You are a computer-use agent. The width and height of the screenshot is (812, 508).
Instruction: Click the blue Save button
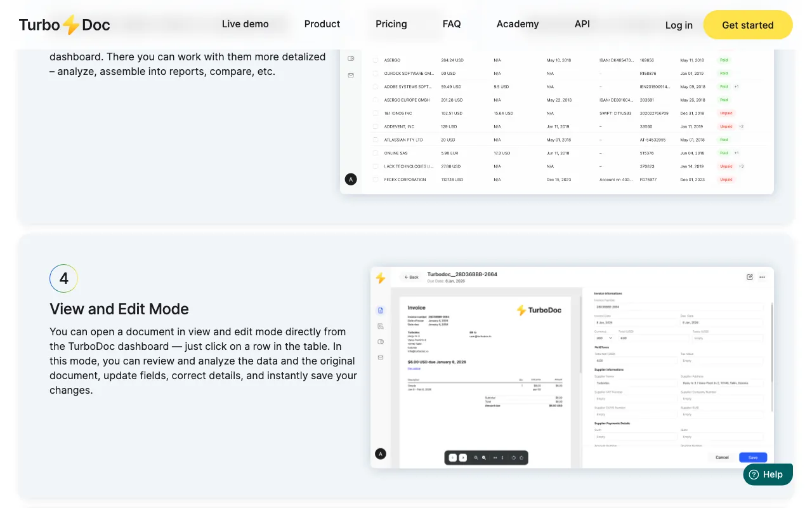coord(753,457)
